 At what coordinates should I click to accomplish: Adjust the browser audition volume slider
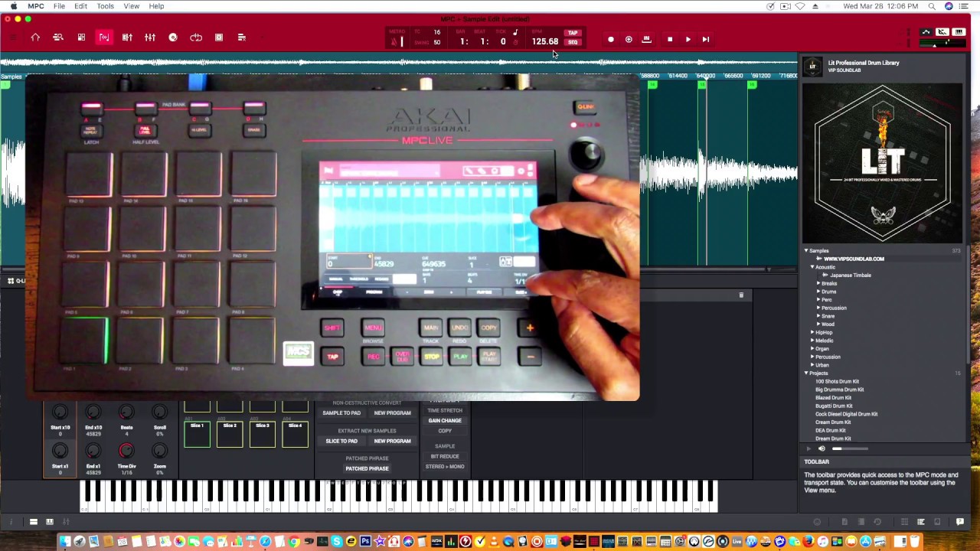coord(850,449)
